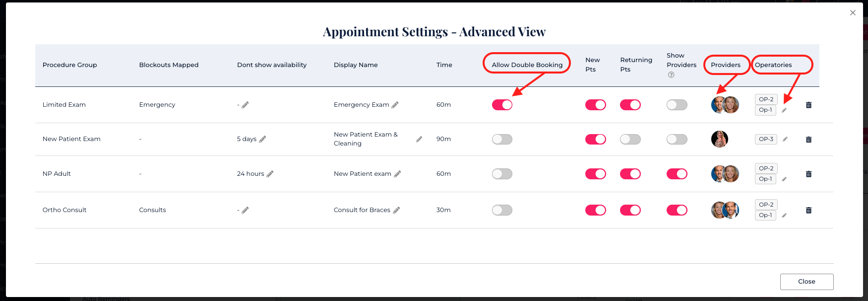Delete the Limited Exam row

pyautogui.click(x=808, y=105)
